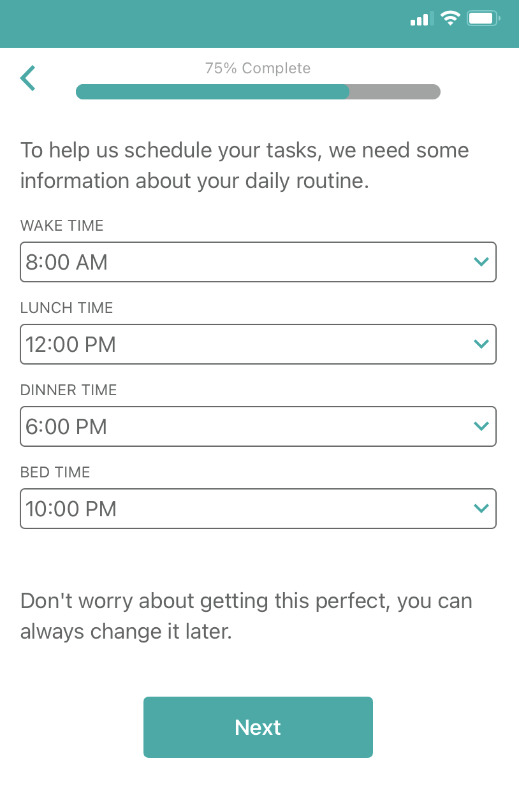
Task: Click the gray unfilled progress bar portion
Action: [x=395, y=92]
